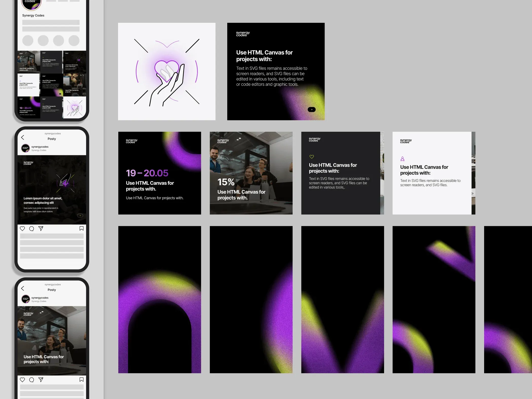Screen dimensions: 532x399
Task: Click 'edited in various tools,.' on dark heart card
Action: [x=327, y=187]
